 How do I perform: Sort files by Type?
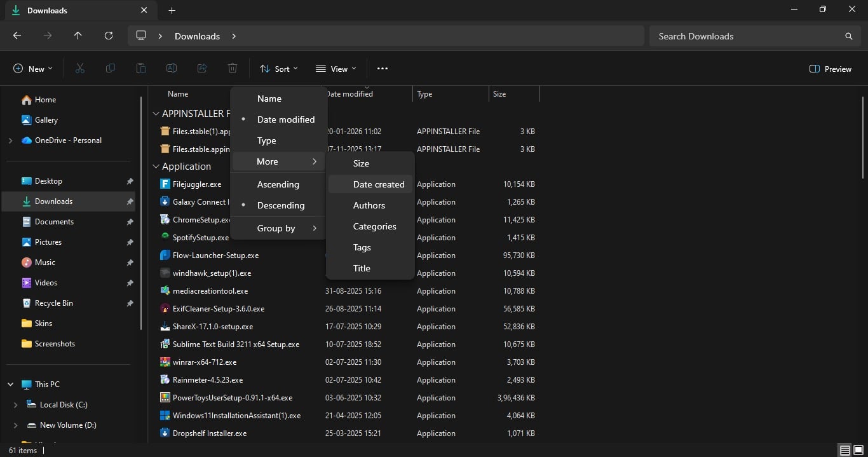pos(279,140)
